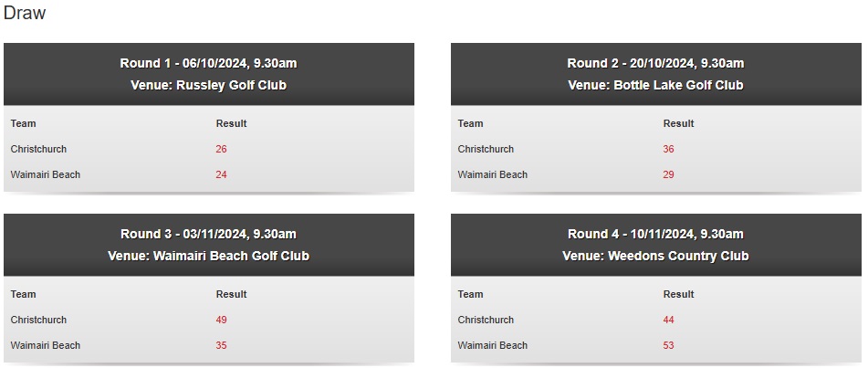The height and width of the screenshot is (368, 868).
Task: Open Waimairi Beach's Round 2 result 29
Action: [x=669, y=174]
